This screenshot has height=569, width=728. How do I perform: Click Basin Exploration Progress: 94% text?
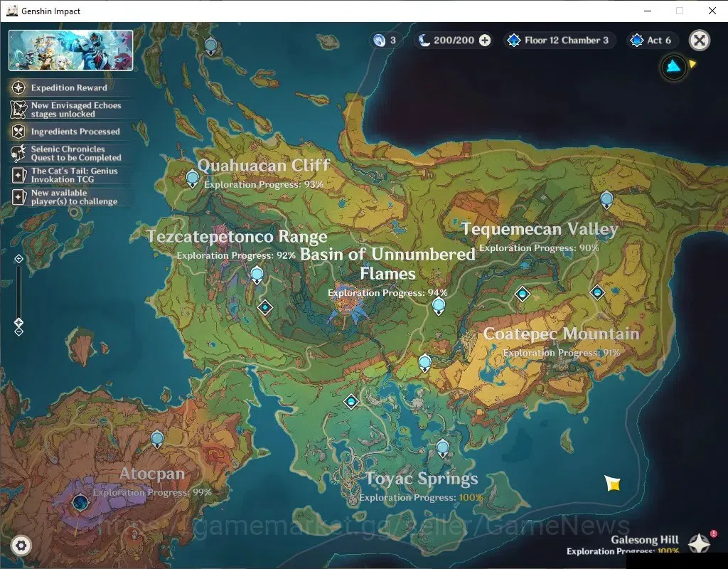(x=387, y=293)
